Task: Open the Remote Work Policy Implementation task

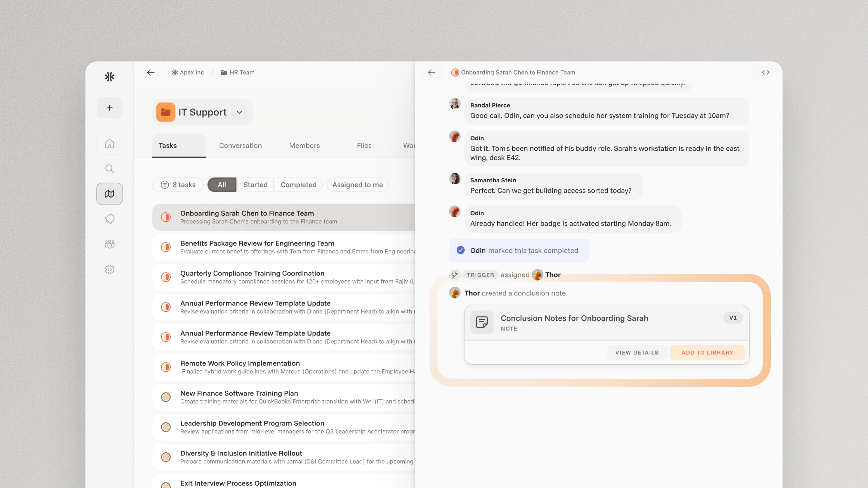Action: [x=283, y=367]
